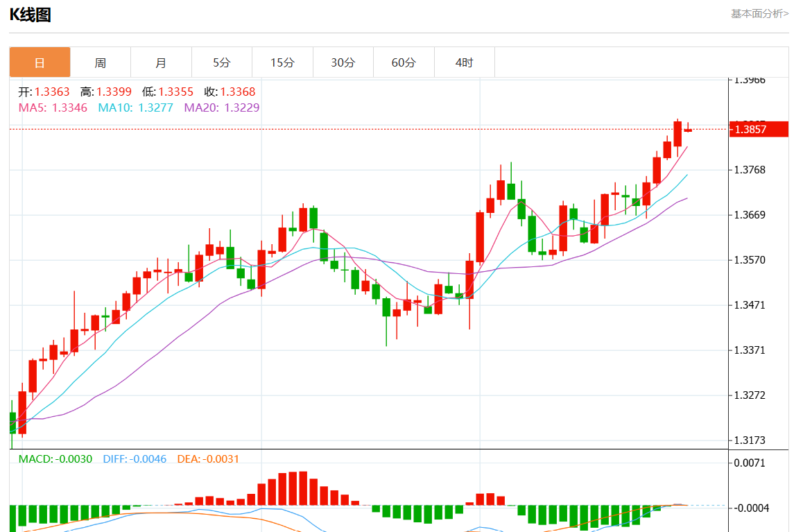
Task: Click the 1.3768 price axis label
Action: 750,169
